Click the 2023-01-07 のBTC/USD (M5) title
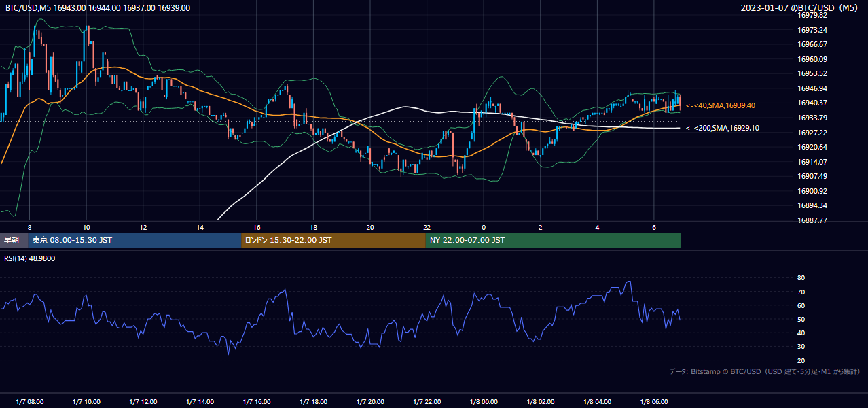 [800, 8]
